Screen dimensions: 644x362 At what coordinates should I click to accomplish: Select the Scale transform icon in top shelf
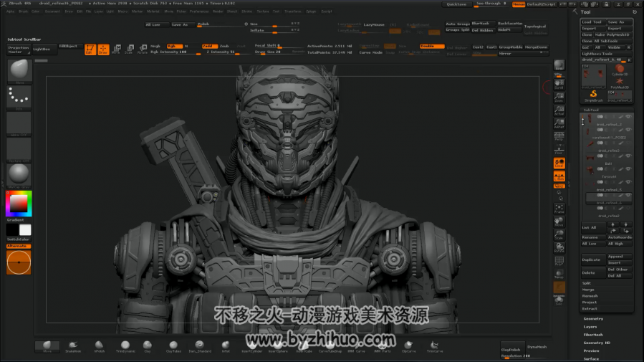coord(130,49)
